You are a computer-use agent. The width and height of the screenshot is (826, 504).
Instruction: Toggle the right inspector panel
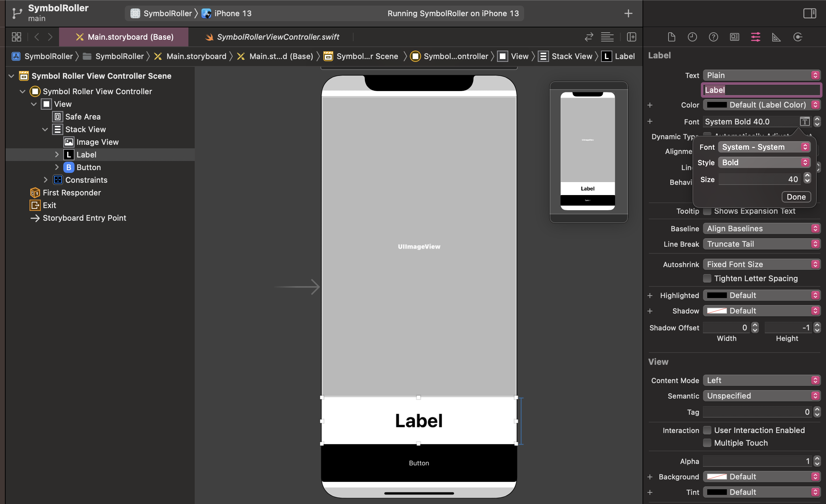point(809,13)
